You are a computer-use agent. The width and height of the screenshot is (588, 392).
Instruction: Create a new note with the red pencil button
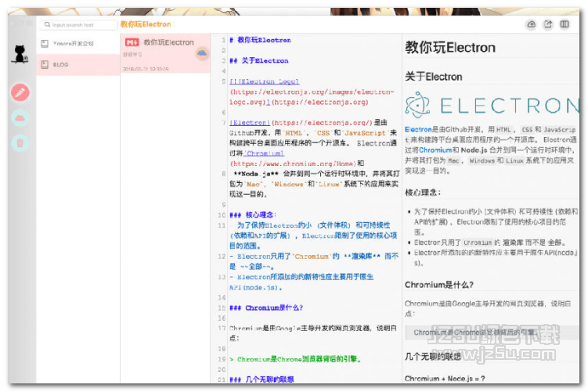20,92
